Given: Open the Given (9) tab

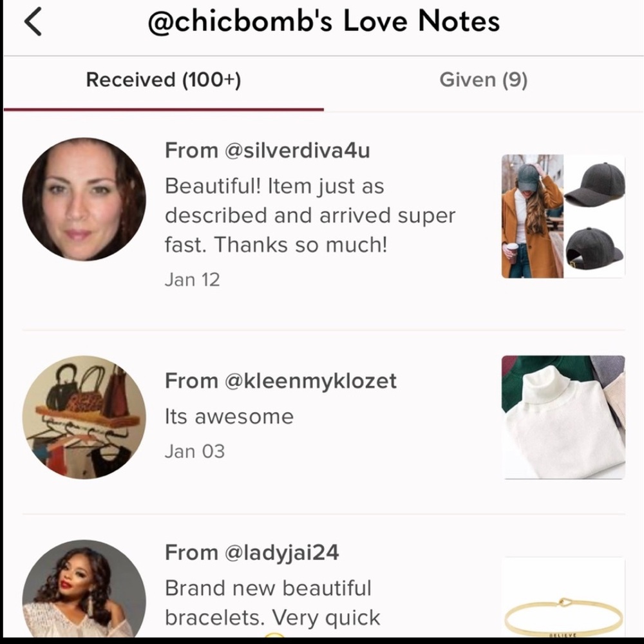Looking at the screenshot, I should (x=484, y=80).
